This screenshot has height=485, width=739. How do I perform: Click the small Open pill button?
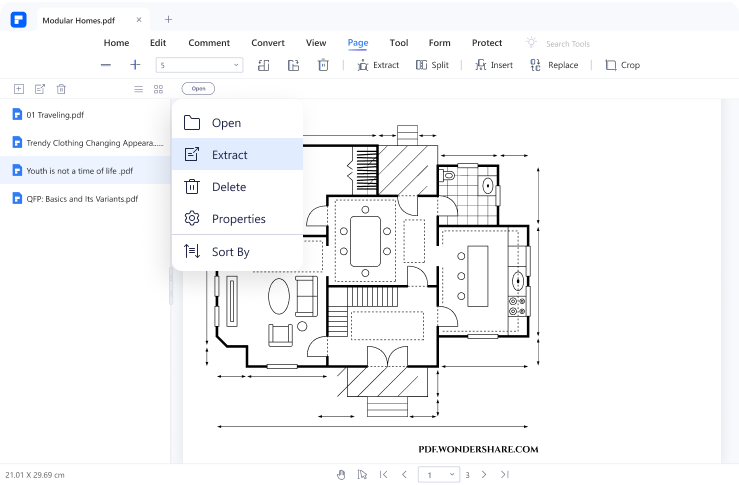tap(198, 89)
